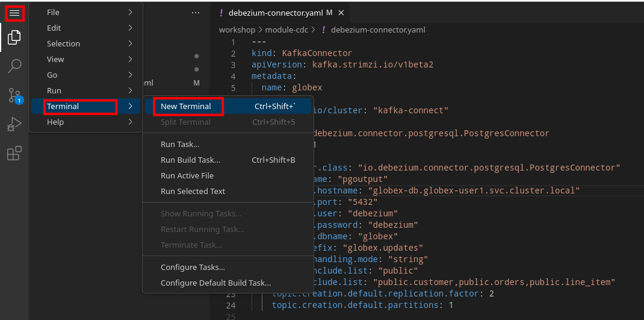Click the "5432" port value
This screenshot has height=320, width=644.
(363, 202)
